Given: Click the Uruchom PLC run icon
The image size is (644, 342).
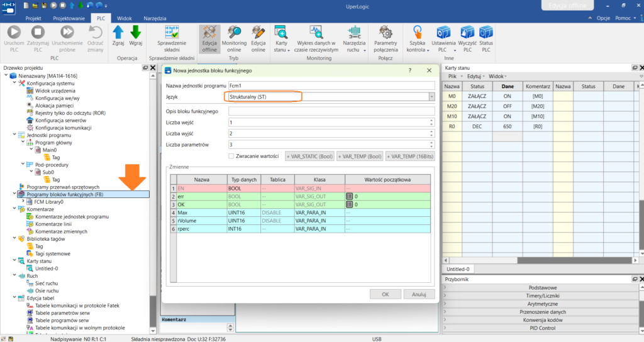Looking at the screenshot, I should pos(14,32).
